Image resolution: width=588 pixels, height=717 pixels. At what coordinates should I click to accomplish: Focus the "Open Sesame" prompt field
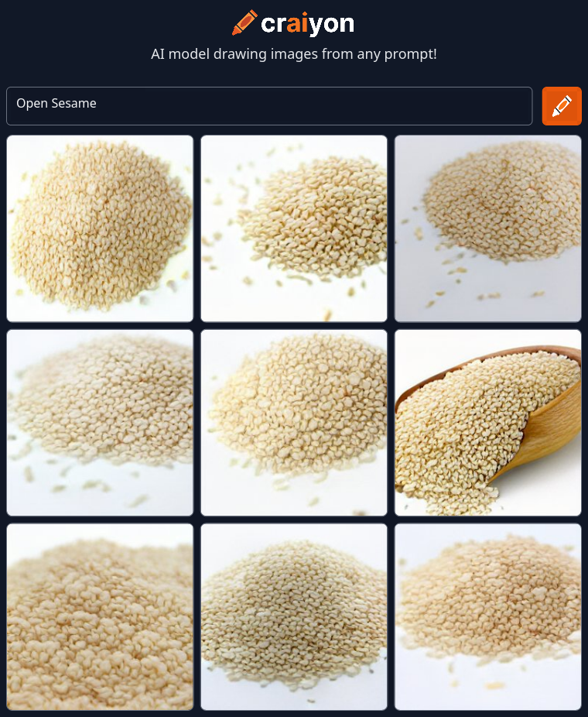pos(269,106)
